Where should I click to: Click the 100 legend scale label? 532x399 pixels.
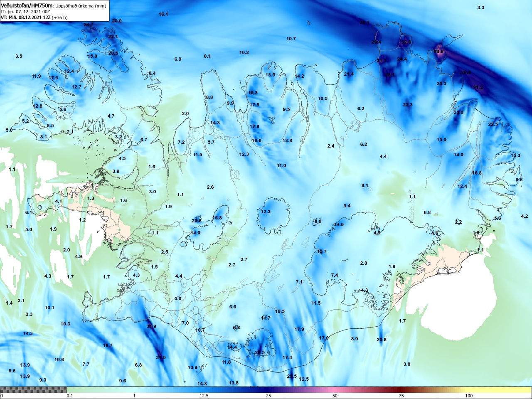[x=469, y=396]
